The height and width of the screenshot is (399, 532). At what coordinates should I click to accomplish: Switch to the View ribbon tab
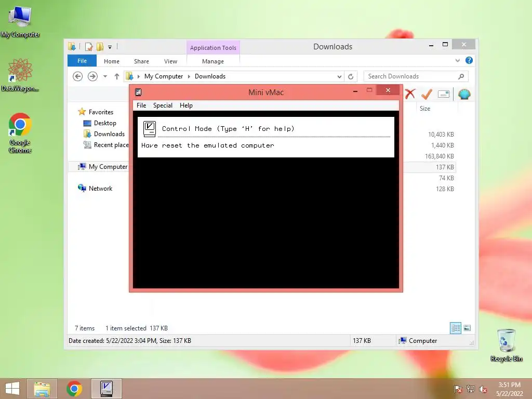coord(170,61)
